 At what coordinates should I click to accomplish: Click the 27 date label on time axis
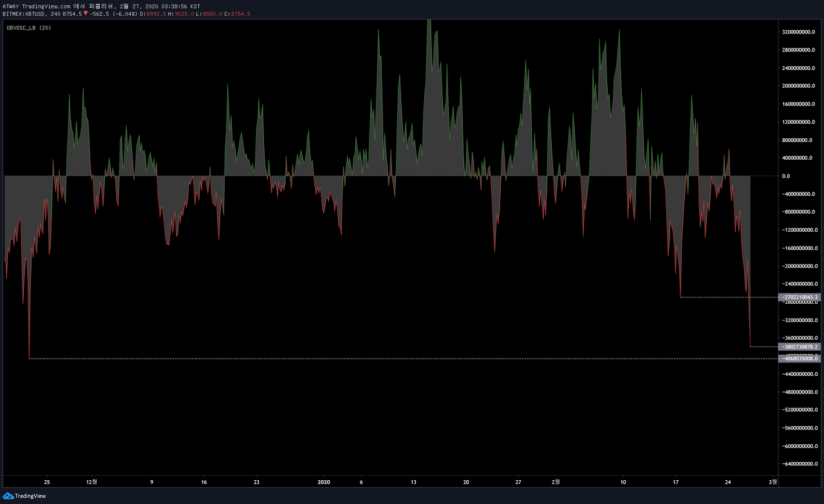(518, 481)
